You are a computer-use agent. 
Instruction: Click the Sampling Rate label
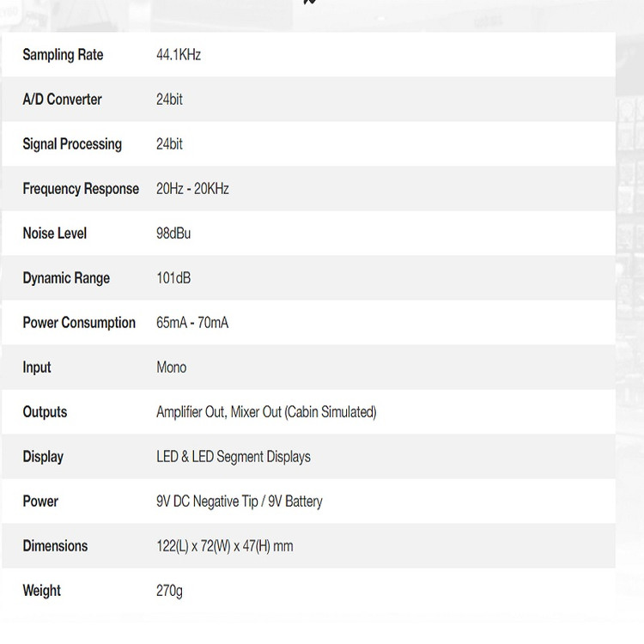63,55
